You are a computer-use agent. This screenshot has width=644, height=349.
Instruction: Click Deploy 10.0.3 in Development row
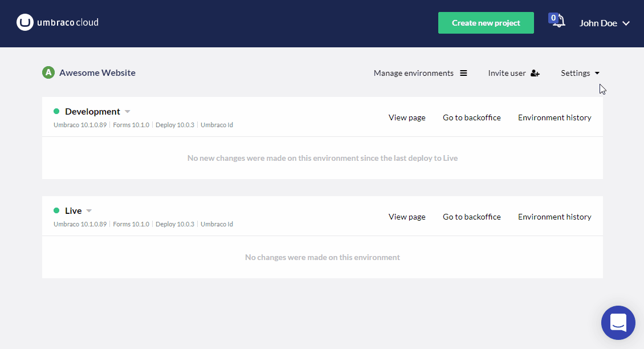pos(175,125)
